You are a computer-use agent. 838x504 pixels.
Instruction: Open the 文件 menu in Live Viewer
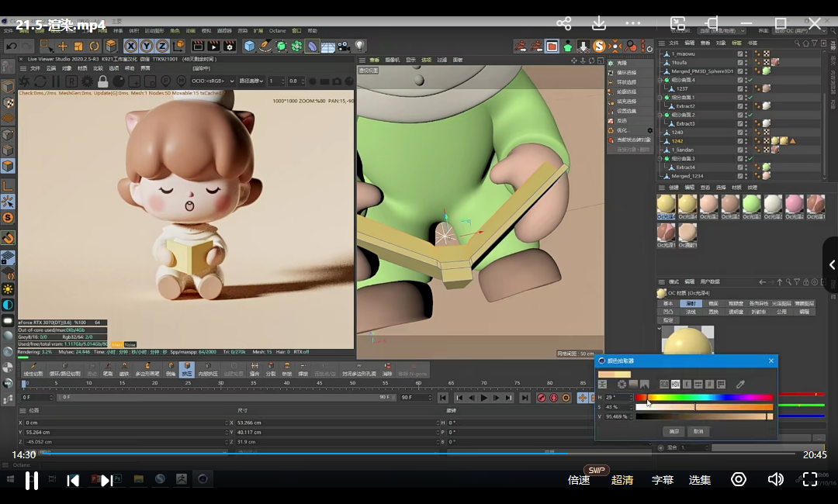click(x=35, y=68)
